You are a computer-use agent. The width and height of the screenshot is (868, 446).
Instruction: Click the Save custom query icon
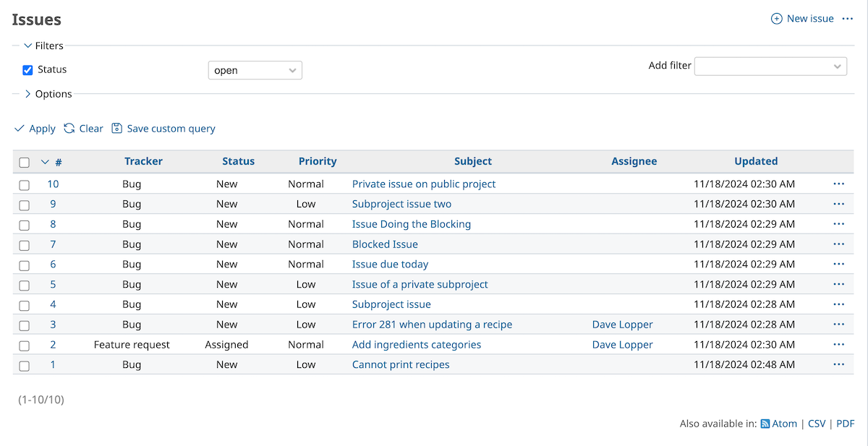click(x=117, y=129)
